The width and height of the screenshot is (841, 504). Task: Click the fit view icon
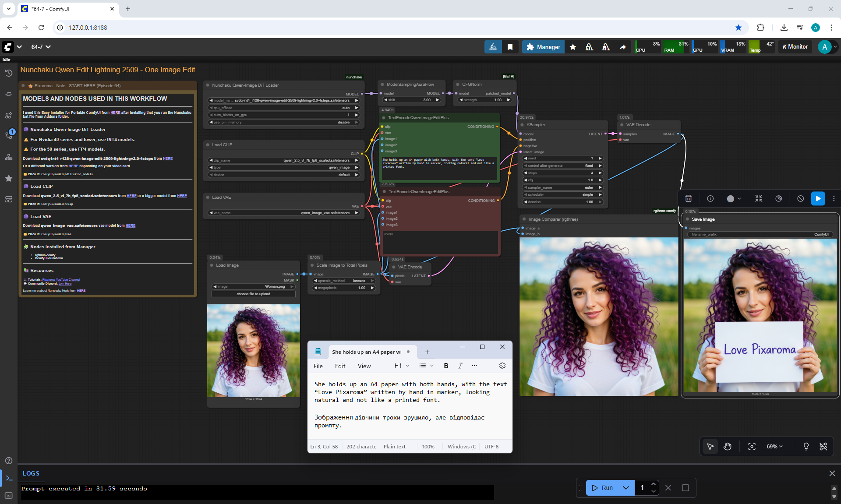click(752, 446)
